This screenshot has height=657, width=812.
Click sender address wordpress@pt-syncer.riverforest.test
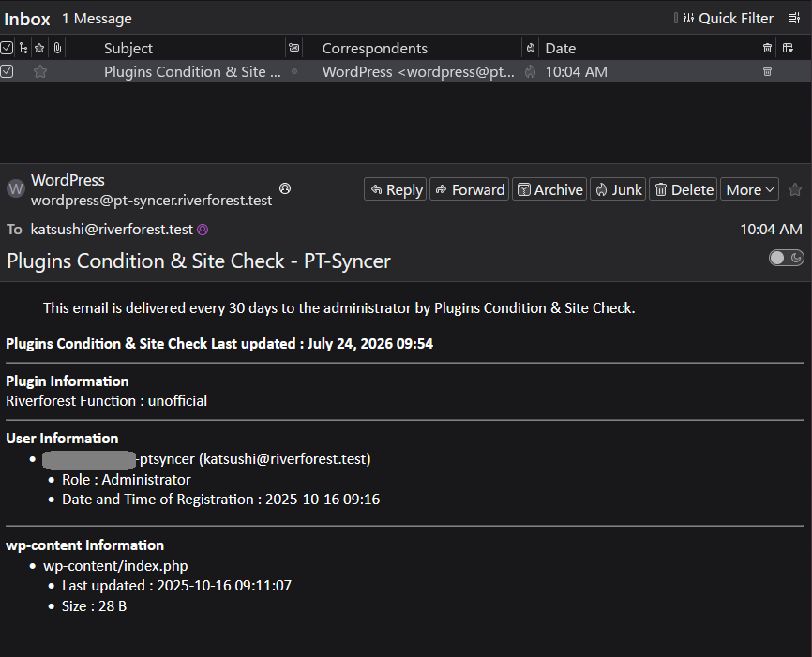point(151,201)
